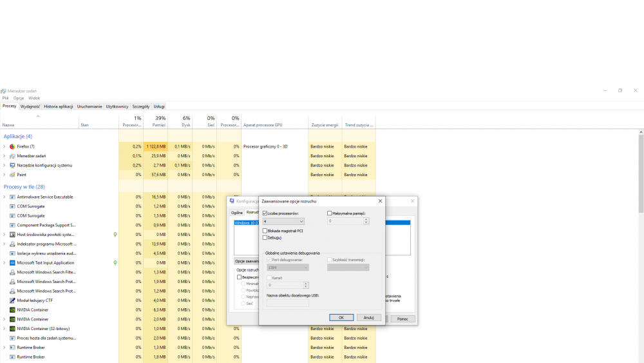
Task: Tick the Blokada magistrali PCI checkbox
Action: click(x=265, y=231)
